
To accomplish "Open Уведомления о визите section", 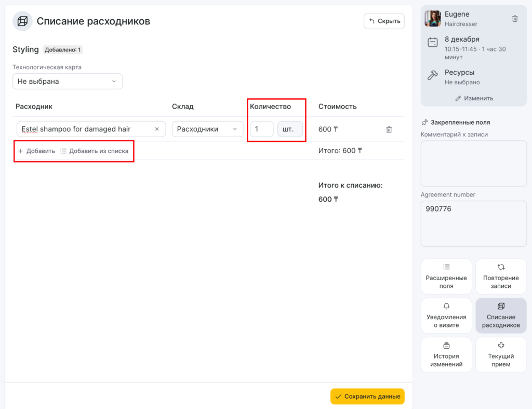I will click(446, 315).
